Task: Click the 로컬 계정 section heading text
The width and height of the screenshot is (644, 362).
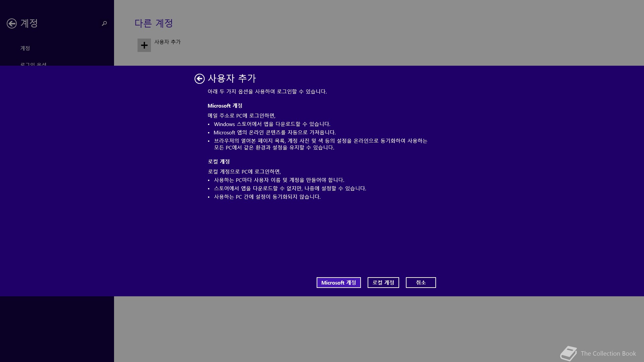Action: pyautogui.click(x=219, y=162)
